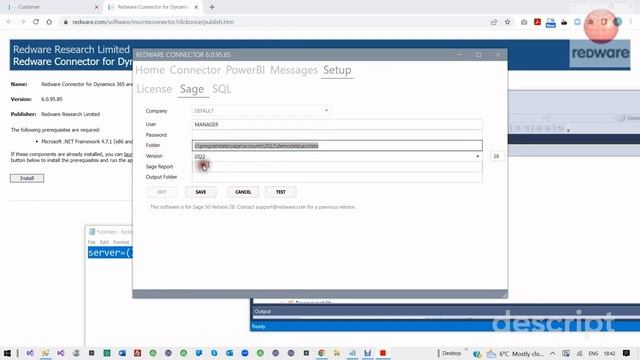640x360 pixels.
Task: Click the CANCEL button
Action: click(243, 192)
